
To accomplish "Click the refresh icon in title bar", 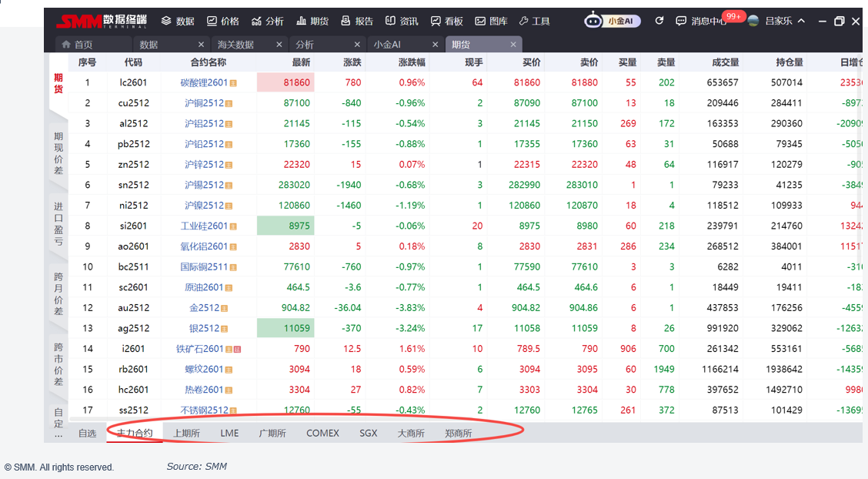I will pos(659,21).
